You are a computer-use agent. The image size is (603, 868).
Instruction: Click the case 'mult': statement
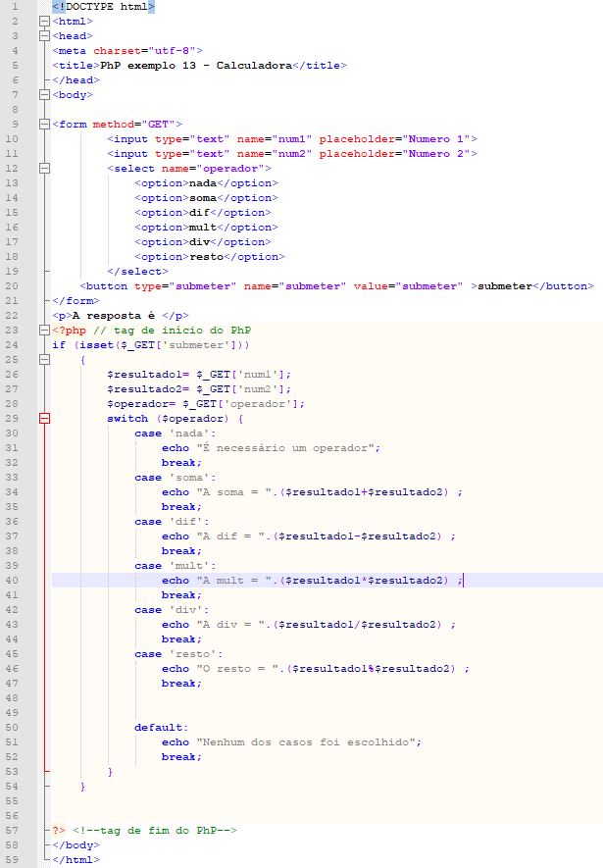pyautogui.click(x=176, y=566)
